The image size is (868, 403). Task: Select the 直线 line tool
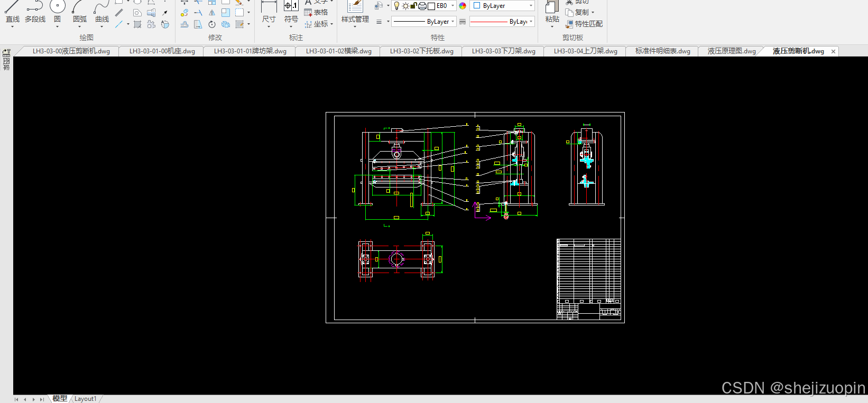tap(12, 13)
